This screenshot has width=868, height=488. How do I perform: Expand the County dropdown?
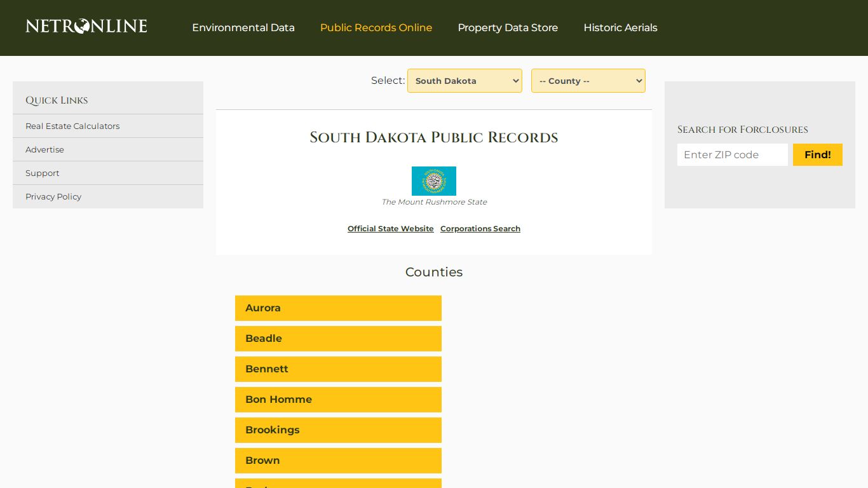click(x=588, y=81)
